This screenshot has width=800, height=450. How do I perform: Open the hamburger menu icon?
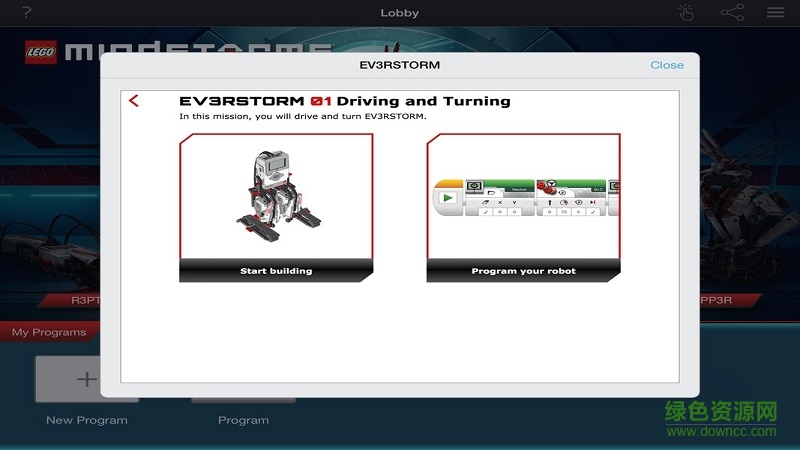[775, 13]
